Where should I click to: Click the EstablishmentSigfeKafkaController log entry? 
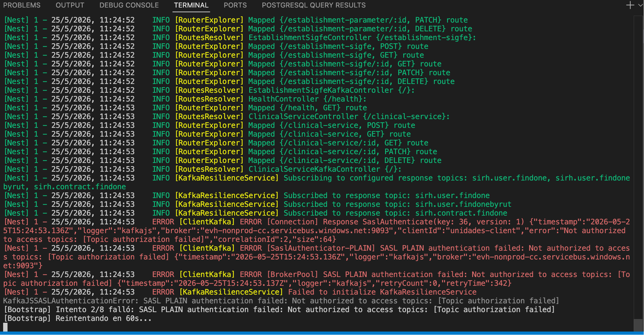(209, 90)
